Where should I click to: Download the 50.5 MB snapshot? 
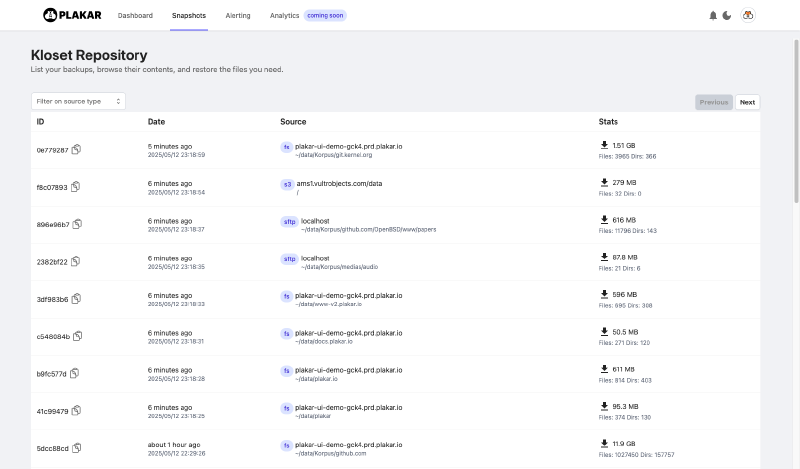pos(604,332)
